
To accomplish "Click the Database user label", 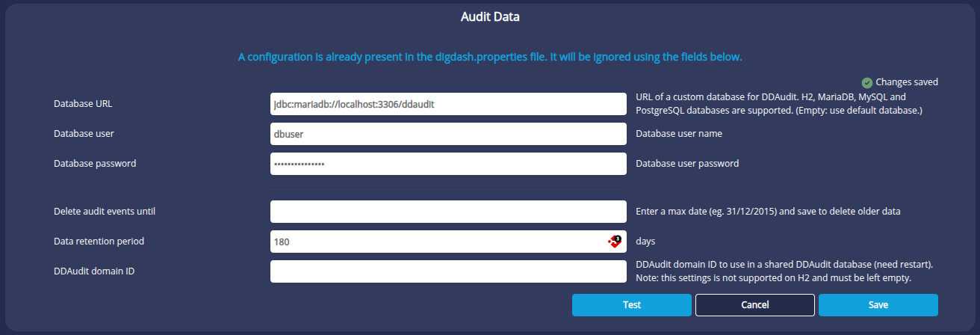I will pos(84,134).
